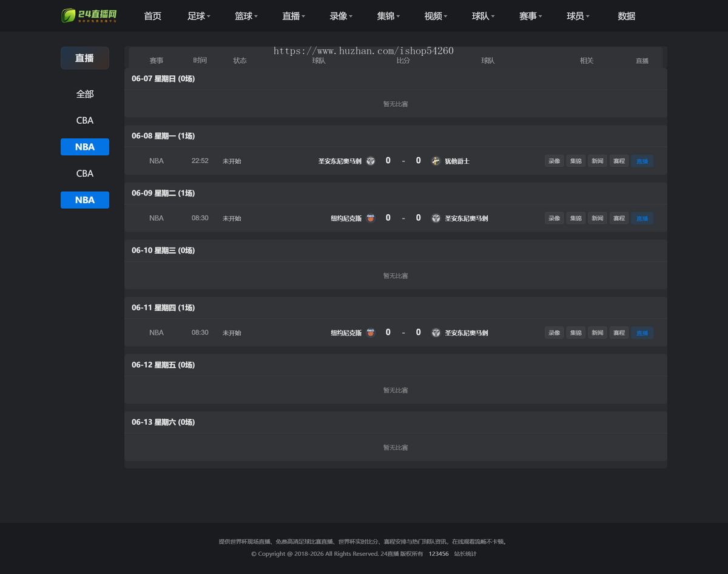
Task: Open the 赛事 nav dropdown
Action: click(530, 16)
